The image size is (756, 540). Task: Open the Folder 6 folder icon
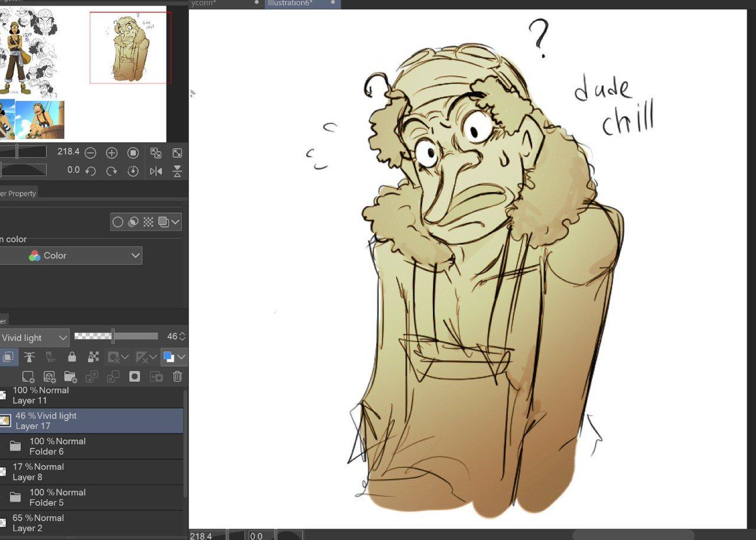[x=16, y=447]
